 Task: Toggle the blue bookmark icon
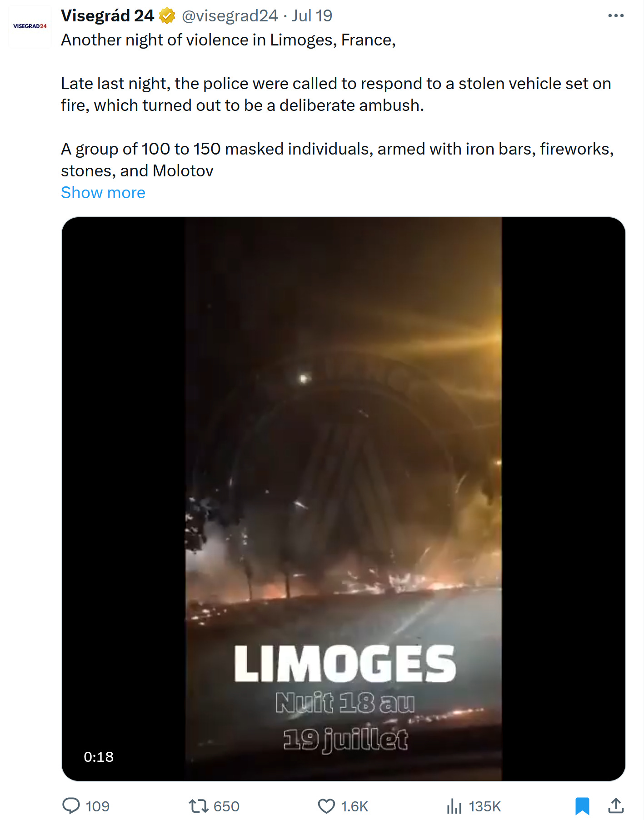tap(582, 806)
